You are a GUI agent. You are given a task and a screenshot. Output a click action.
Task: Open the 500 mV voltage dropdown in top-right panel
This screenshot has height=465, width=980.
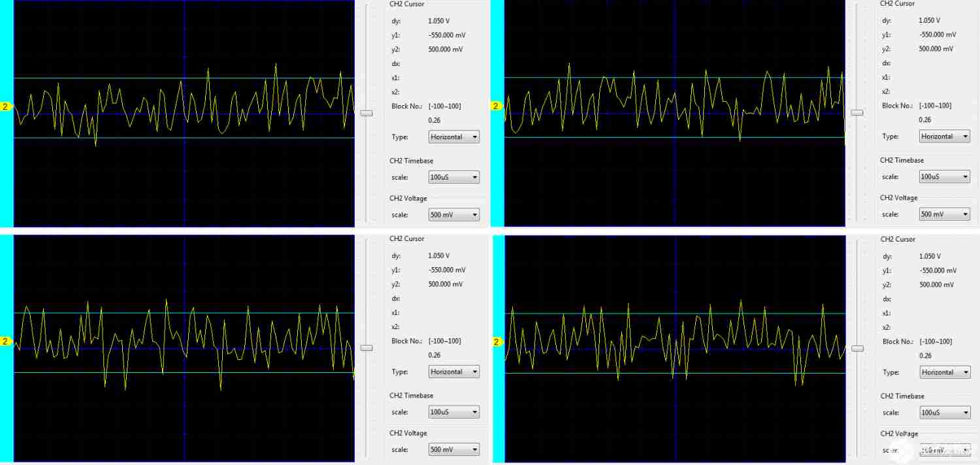(945, 214)
